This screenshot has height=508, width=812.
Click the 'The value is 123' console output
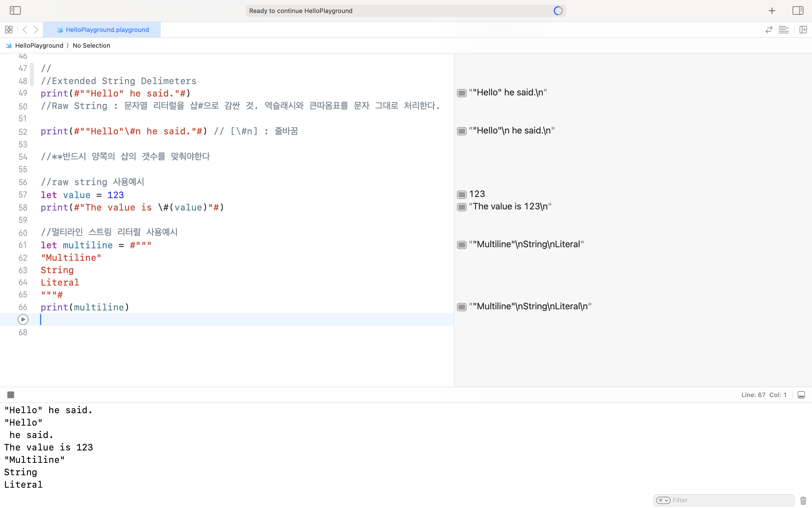[48, 447]
